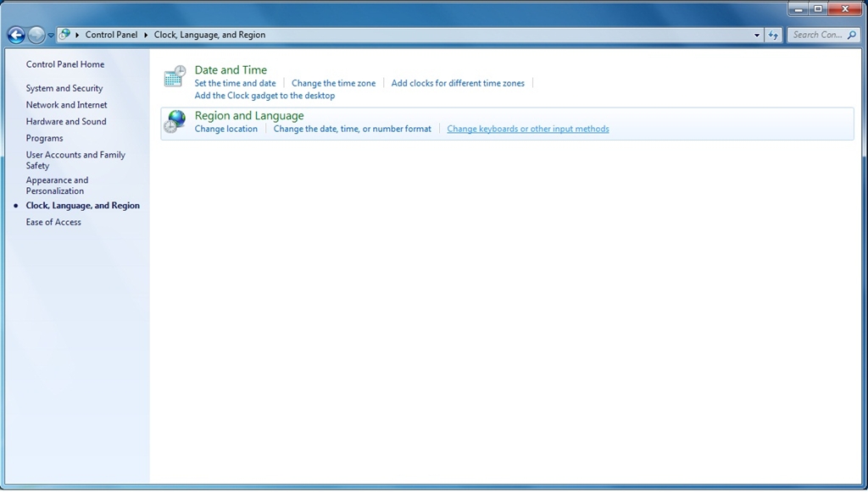The width and height of the screenshot is (868, 492).
Task: Click Change location link
Action: click(x=225, y=129)
